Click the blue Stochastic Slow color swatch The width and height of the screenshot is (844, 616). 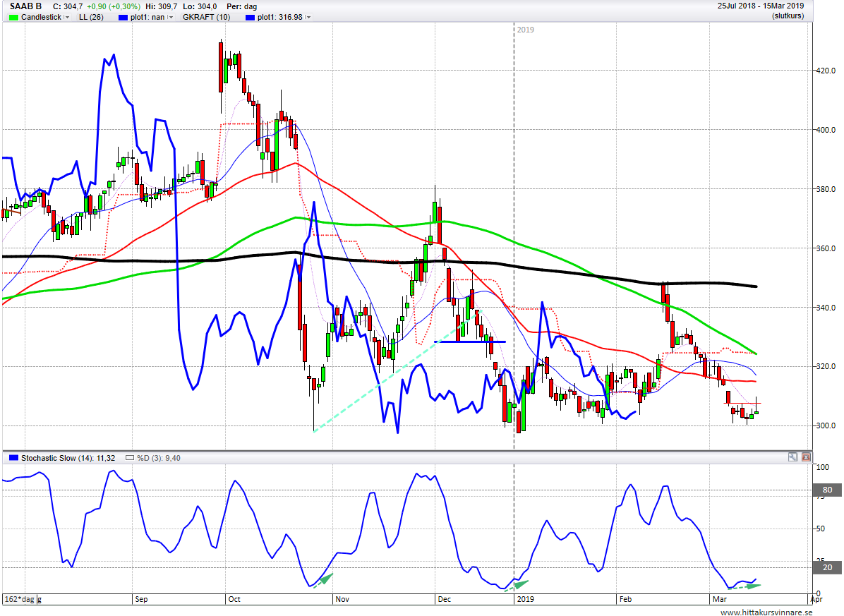pos(14,458)
